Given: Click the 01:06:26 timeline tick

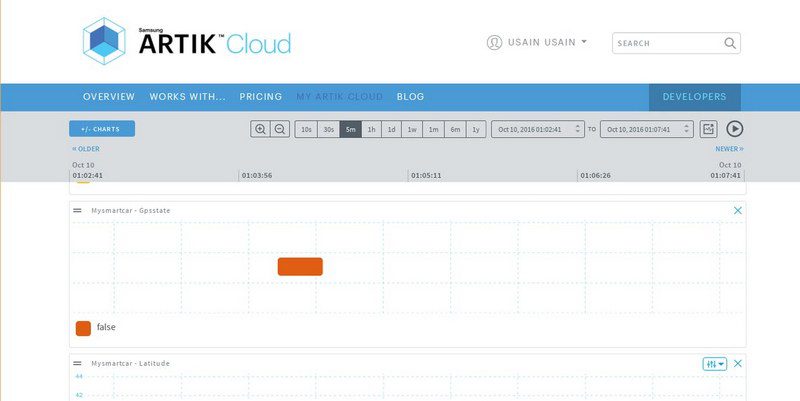Looking at the screenshot, I should pos(595,176).
